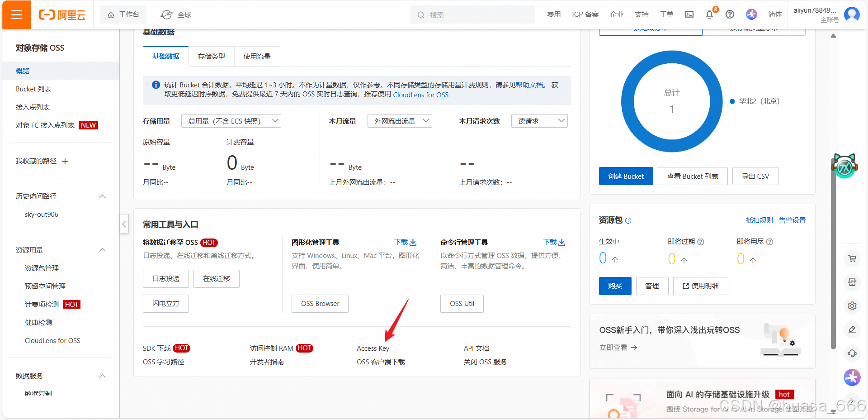Click 立即查看 in the OSS beginner card
Screen dimensions: 868x420
618,348
